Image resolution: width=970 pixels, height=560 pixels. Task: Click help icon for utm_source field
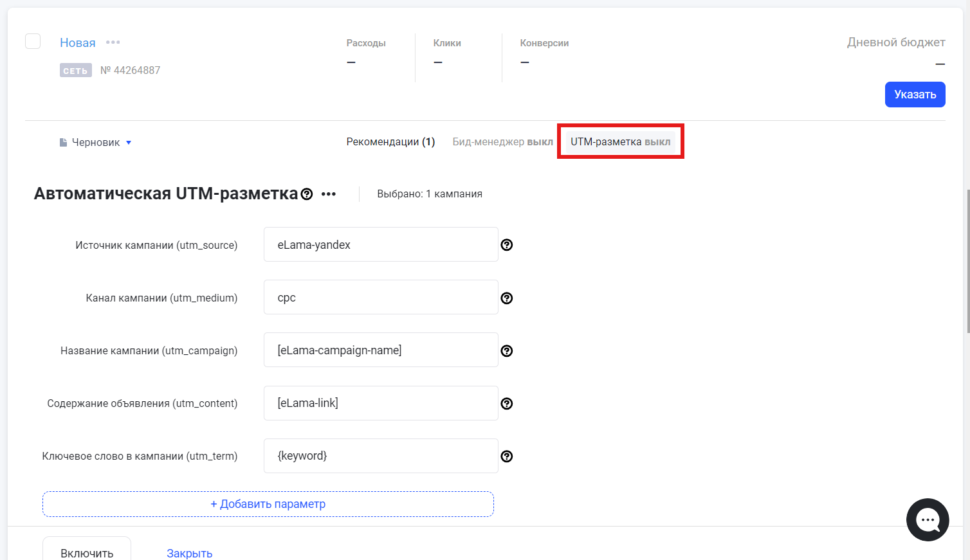507,245
